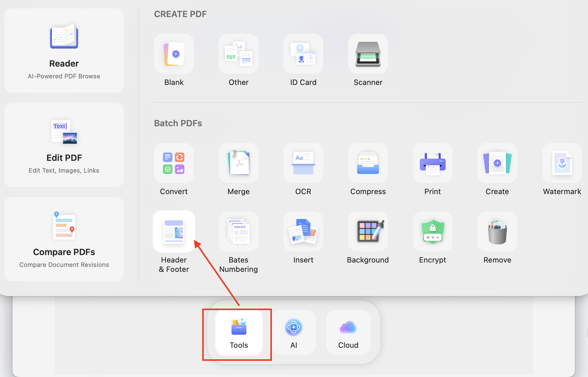
Task: Open the Header & Footer tool
Action: click(x=174, y=231)
